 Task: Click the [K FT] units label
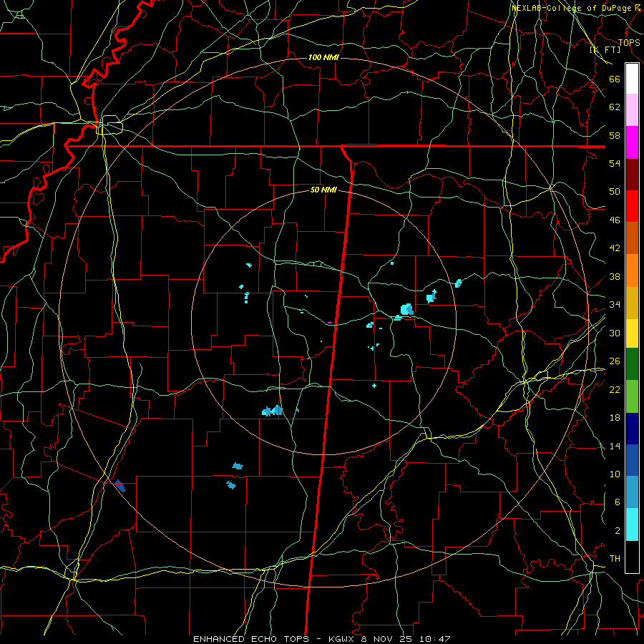point(605,49)
